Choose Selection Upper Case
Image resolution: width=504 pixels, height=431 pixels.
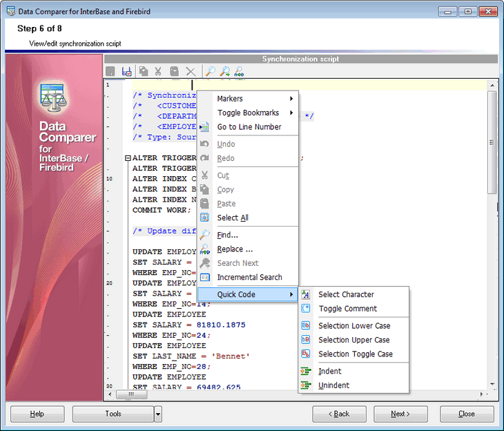(353, 340)
